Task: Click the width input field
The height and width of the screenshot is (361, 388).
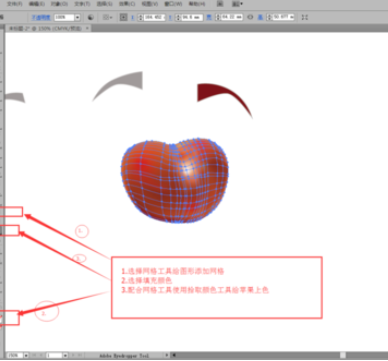Action: (231, 17)
